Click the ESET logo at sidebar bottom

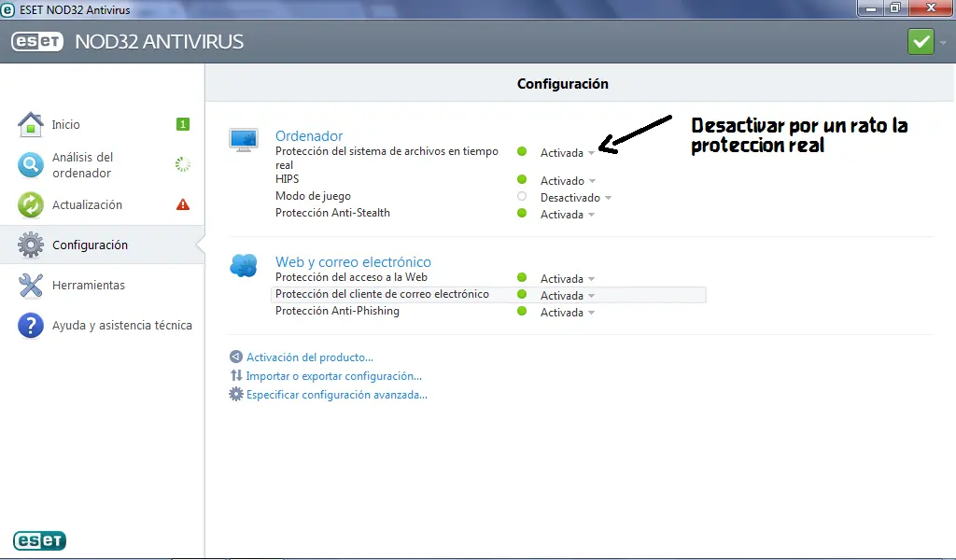39,540
